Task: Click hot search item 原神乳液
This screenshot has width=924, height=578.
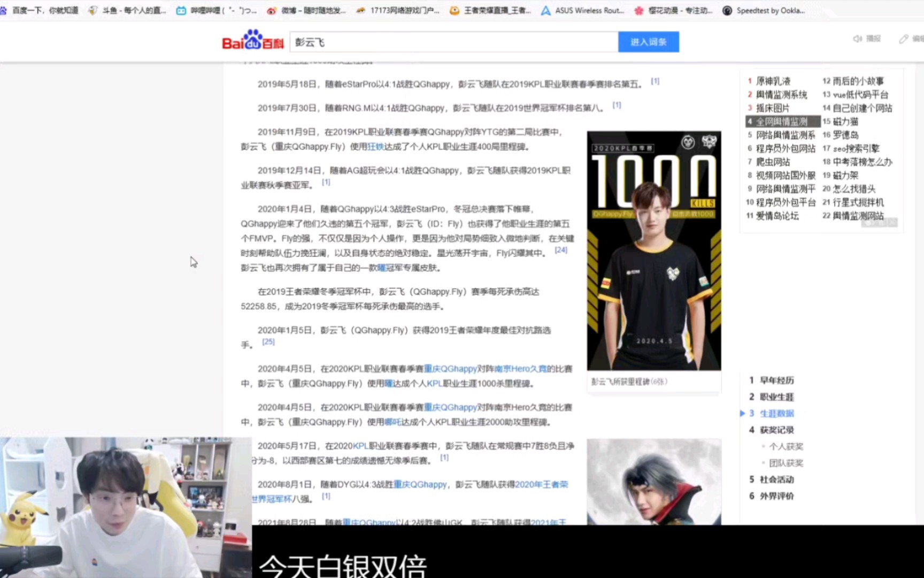Action: pyautogui.click(x=773, y=81)
